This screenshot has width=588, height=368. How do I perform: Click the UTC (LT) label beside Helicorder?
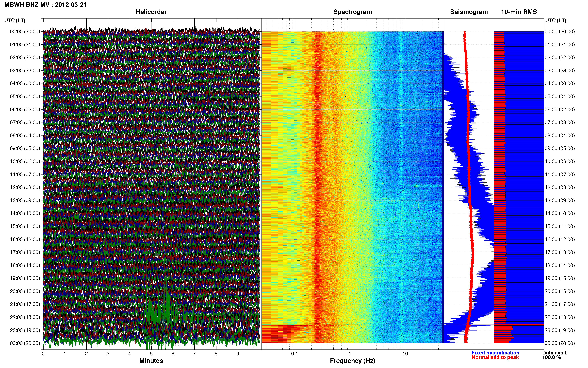pyautogui.click(x=15, y=20)
